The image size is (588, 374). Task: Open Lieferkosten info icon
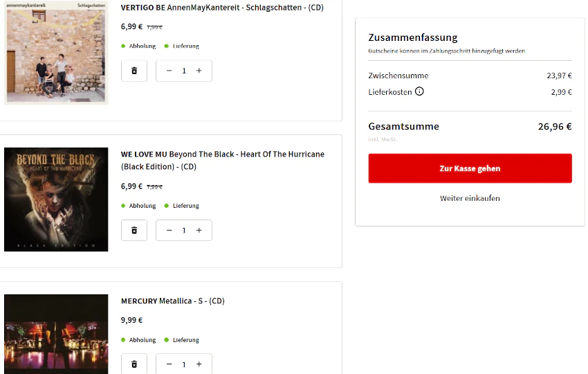[x=419, y=91]
